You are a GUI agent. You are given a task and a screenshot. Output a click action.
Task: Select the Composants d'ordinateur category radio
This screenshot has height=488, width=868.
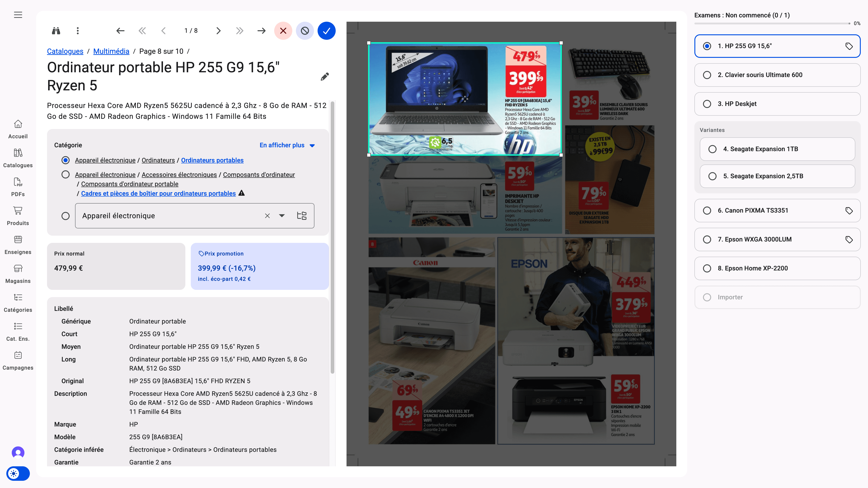coord(65,174)
